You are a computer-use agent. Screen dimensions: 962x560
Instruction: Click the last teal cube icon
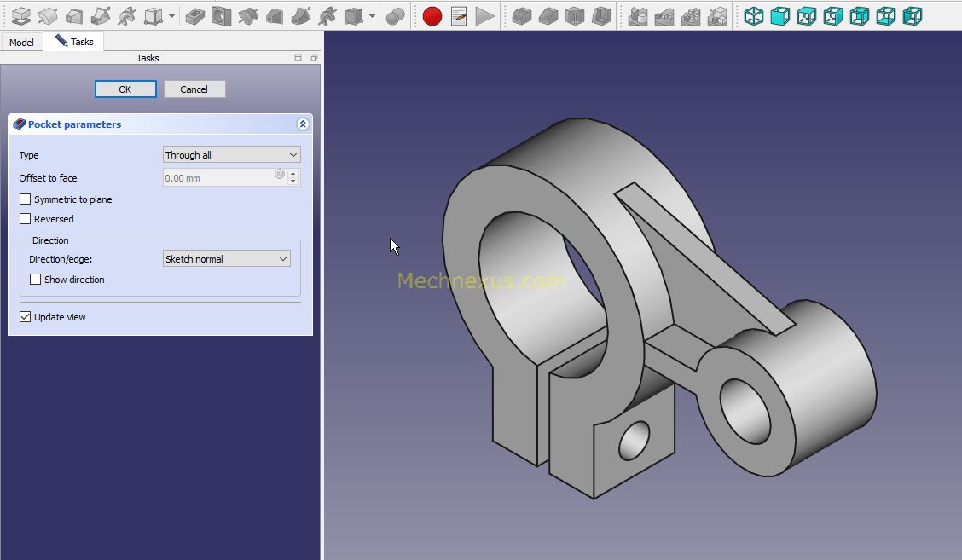pos(913,15)
